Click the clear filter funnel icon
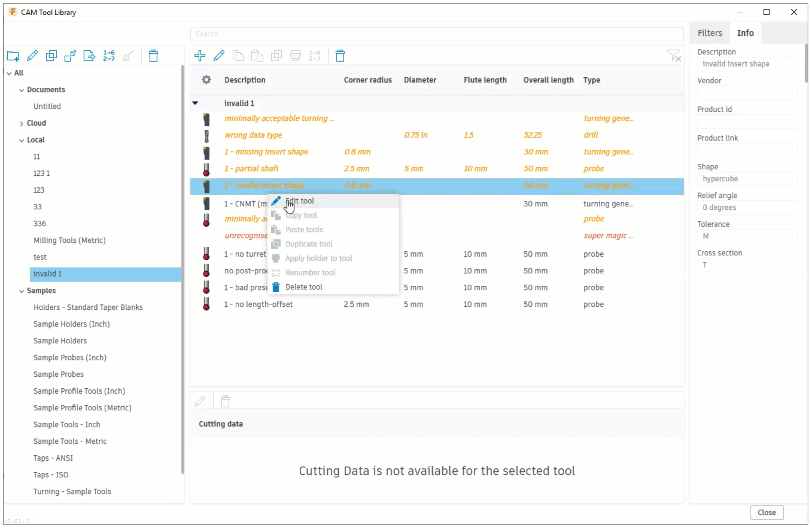 click(x=674, y=56)
